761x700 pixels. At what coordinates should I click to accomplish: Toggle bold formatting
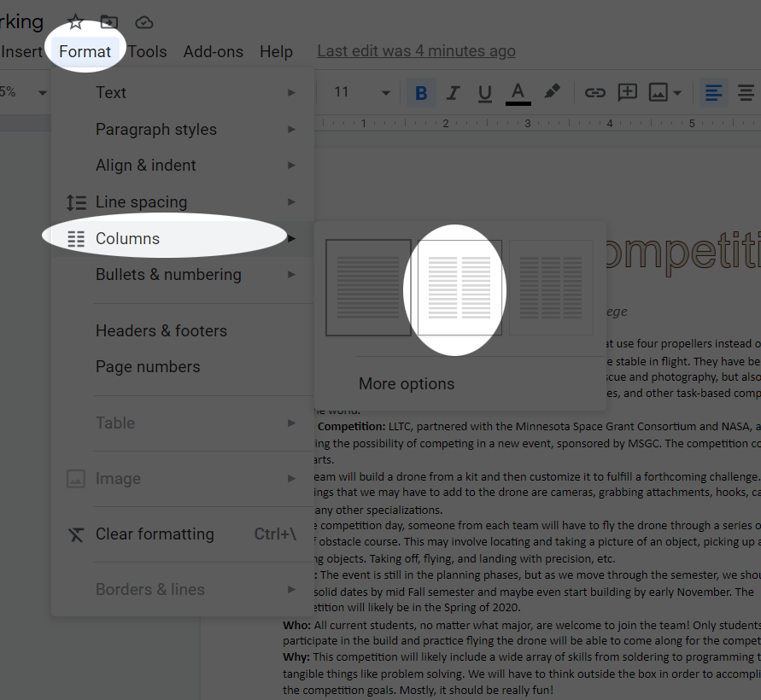click(x=420, y=92)
